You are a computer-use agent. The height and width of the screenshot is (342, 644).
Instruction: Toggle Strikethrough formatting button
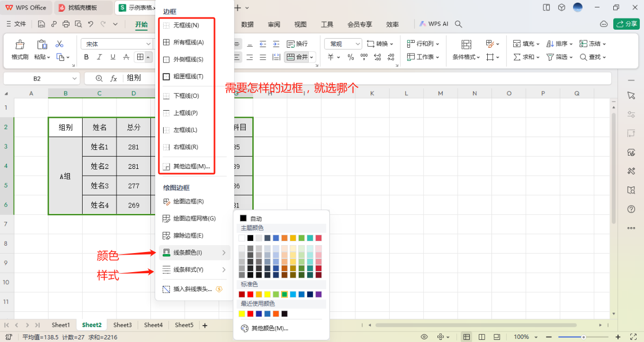coord(126,57)
